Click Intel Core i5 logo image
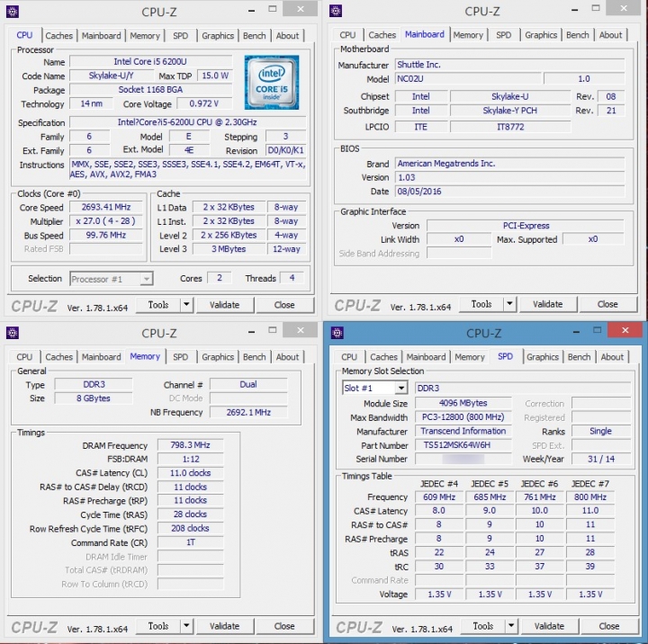The width and height of the screenshot is (648, 644). tap(272, 82)
